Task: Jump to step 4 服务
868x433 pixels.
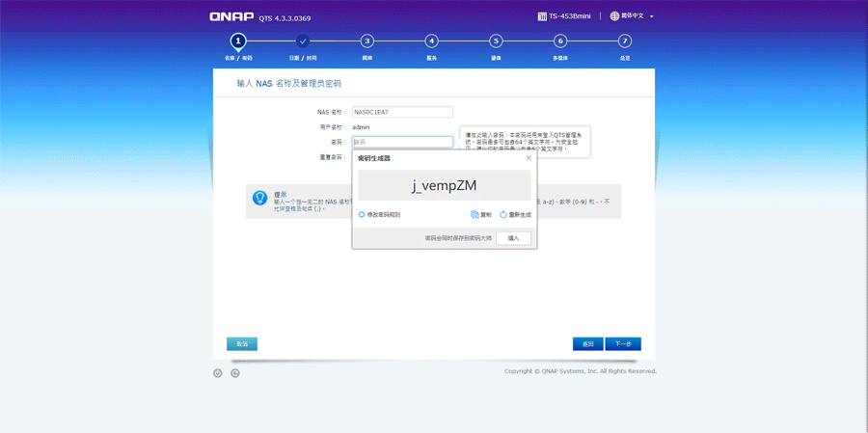Action: [431, 41]
